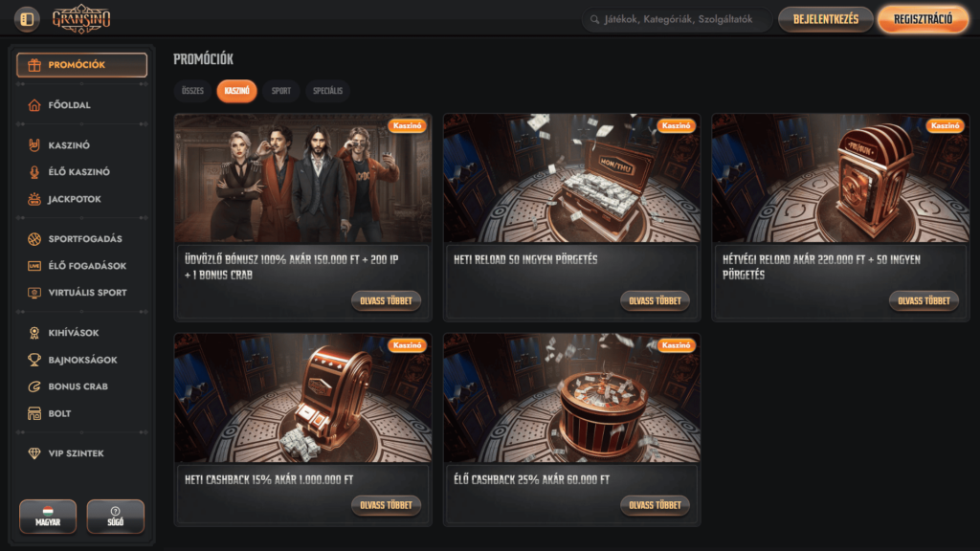This screenshot has width=980, height=551.
Task: Select the Élő Kaszinó sidebar icon
Action: click(34, 172)
